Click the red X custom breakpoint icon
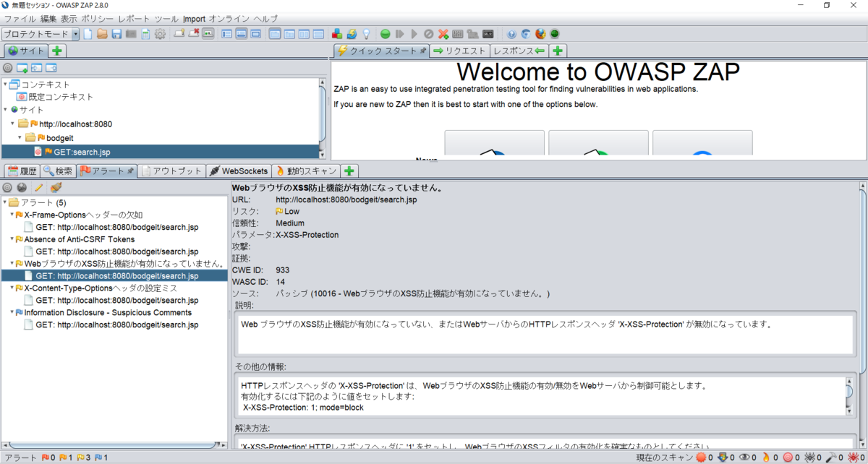The width and height of the screenshot is (868, 464). click(443, 34)
